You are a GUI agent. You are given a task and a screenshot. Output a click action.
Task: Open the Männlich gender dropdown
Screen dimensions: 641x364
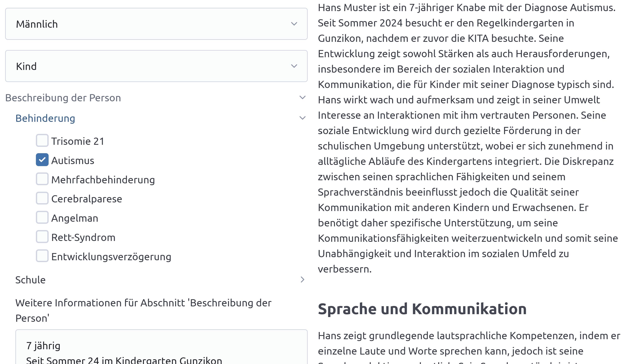tap(156, 24)
